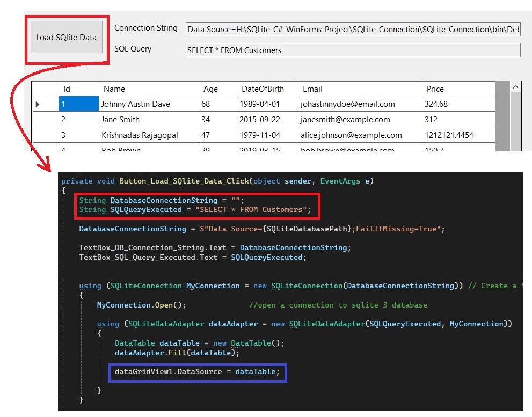Focus the Connection String text box
This screenshot has height=417, width=532.
353,30
